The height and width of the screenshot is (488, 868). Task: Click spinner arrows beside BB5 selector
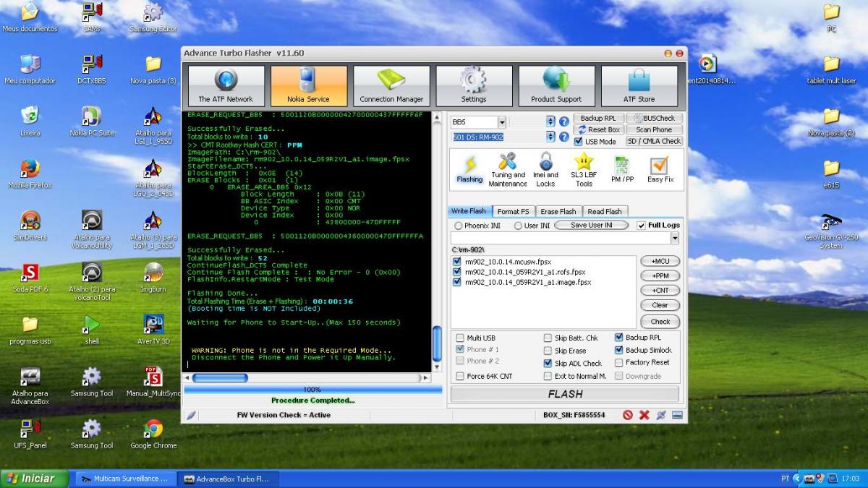point(551,121)
